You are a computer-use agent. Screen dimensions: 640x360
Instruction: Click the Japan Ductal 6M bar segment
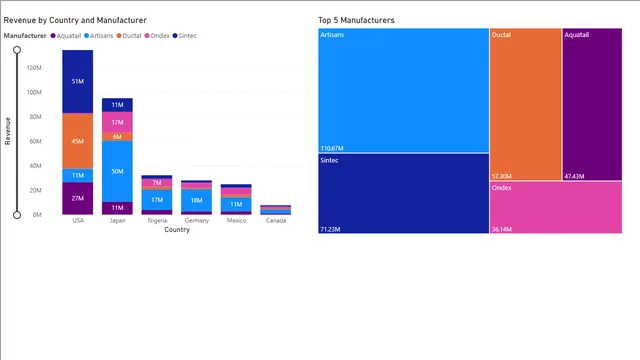pyautogui.click(x=117, y=137)
